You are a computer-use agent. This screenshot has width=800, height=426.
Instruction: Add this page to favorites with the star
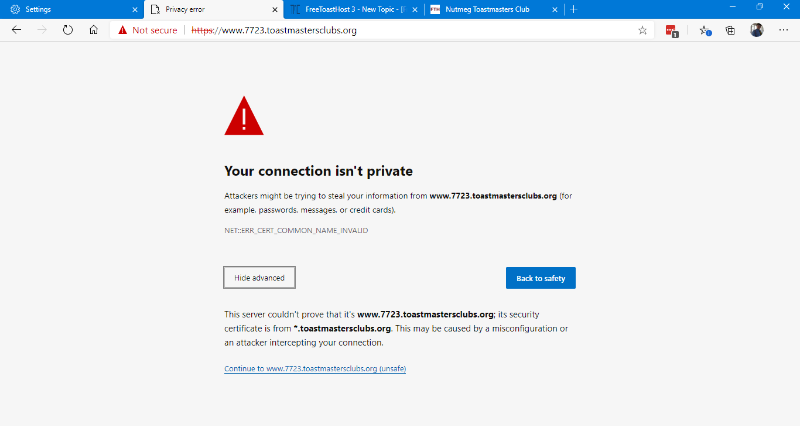point(642,30)
